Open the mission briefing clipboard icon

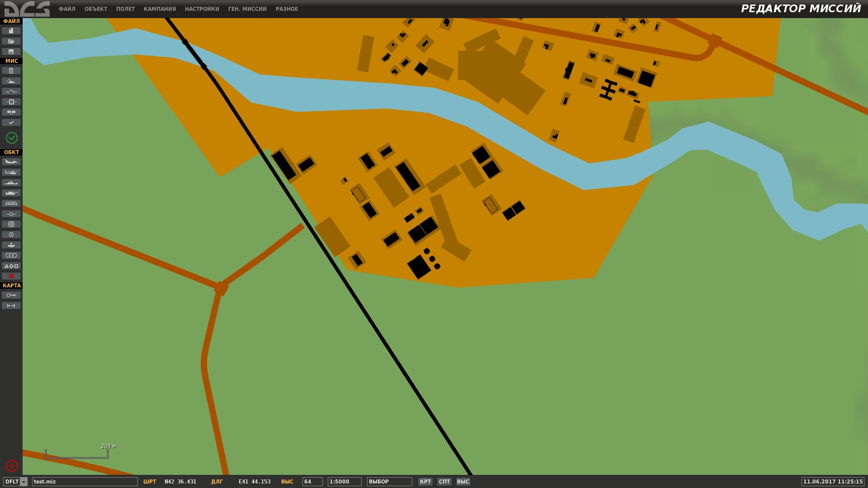[11, 71]
